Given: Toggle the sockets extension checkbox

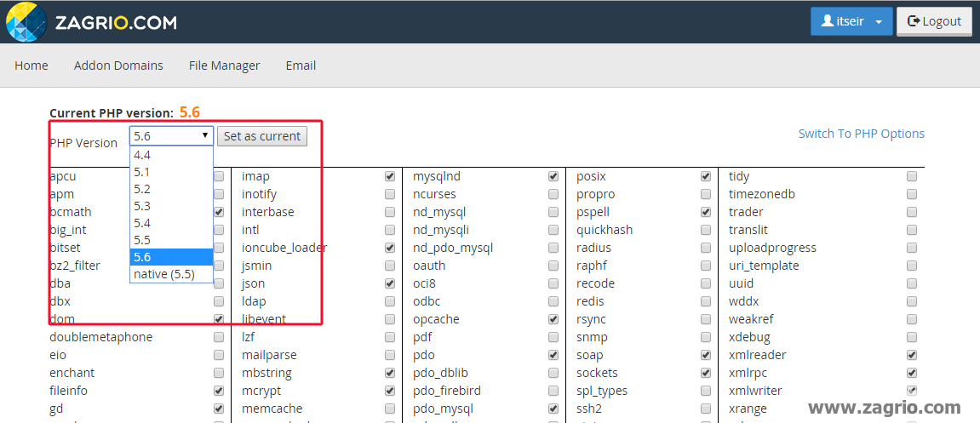Looking at the screenshot, I should (x=706, y=373).
